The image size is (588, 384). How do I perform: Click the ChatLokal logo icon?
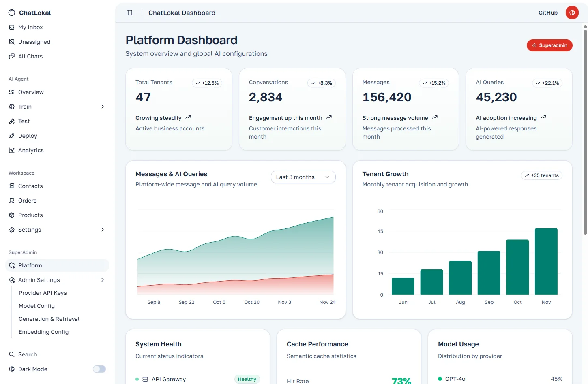tap(12, 13)
